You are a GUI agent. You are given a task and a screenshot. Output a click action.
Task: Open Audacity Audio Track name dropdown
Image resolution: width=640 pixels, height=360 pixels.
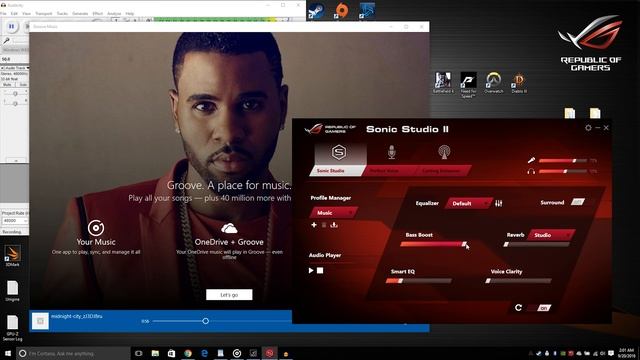pos(16,67)
